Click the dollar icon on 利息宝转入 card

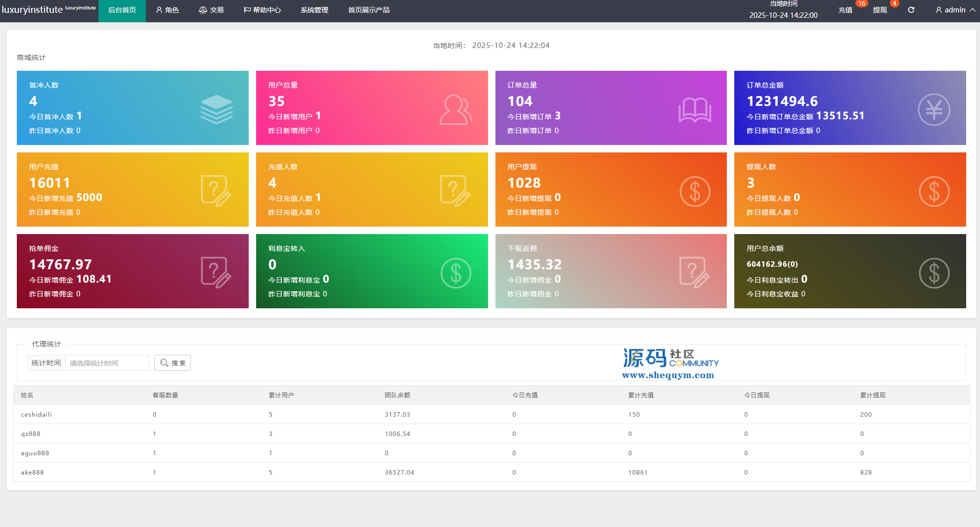tap(455, 273)
